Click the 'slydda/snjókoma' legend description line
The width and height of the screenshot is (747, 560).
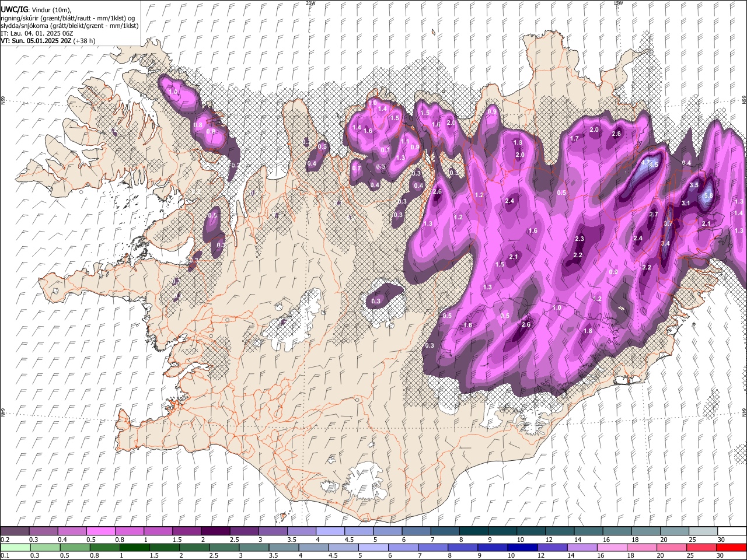click(x=69, y=26)
